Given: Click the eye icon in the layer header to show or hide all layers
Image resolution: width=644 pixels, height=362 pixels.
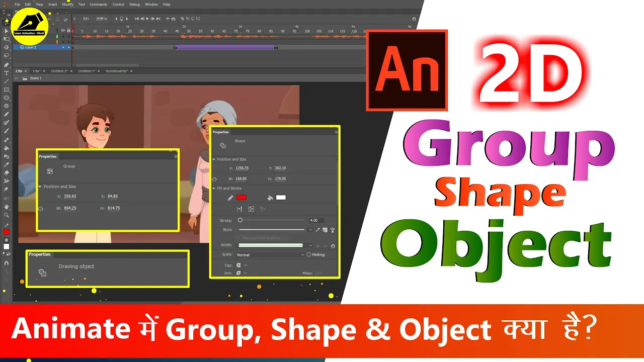Looking at the screenshot, I should pyautogui.click(x=63, y=30).
